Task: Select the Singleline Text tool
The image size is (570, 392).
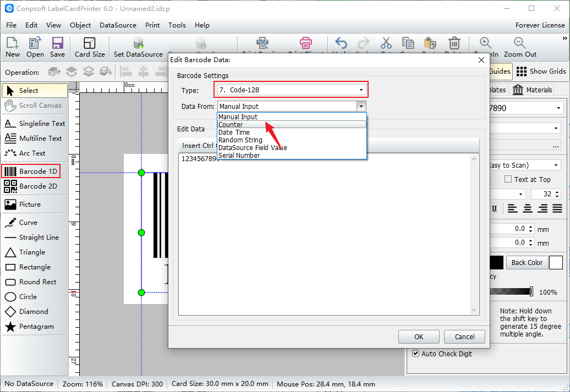Action: click(35, 124)
